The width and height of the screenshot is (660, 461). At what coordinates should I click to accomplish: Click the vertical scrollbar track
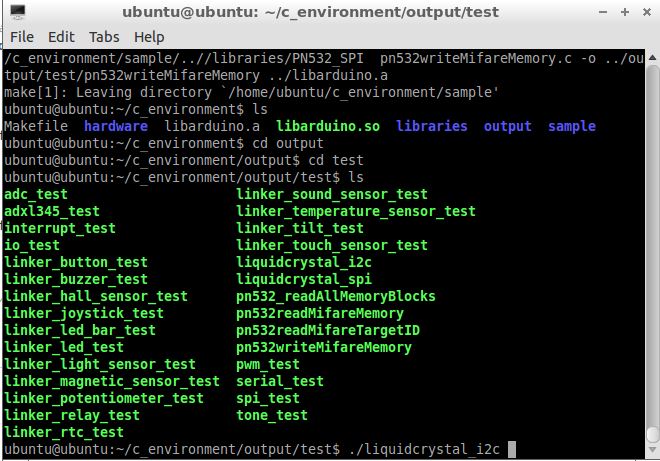pos(652,244)
